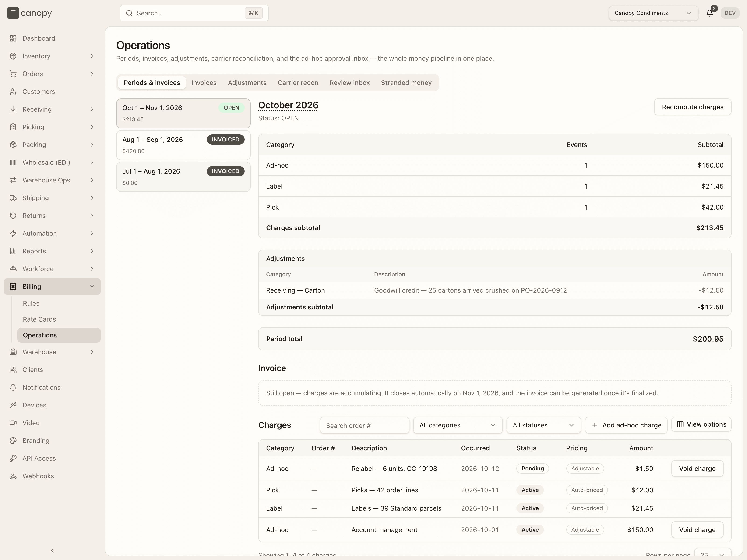This screenshot has height=560, width=747.
Task: Focus the top Search box
Action: coord(194,13)
